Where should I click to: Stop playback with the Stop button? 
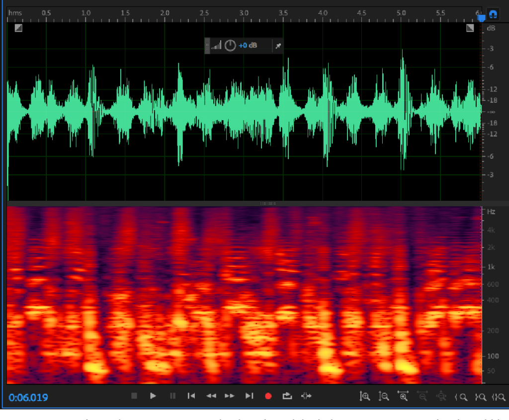pos(134,396)
